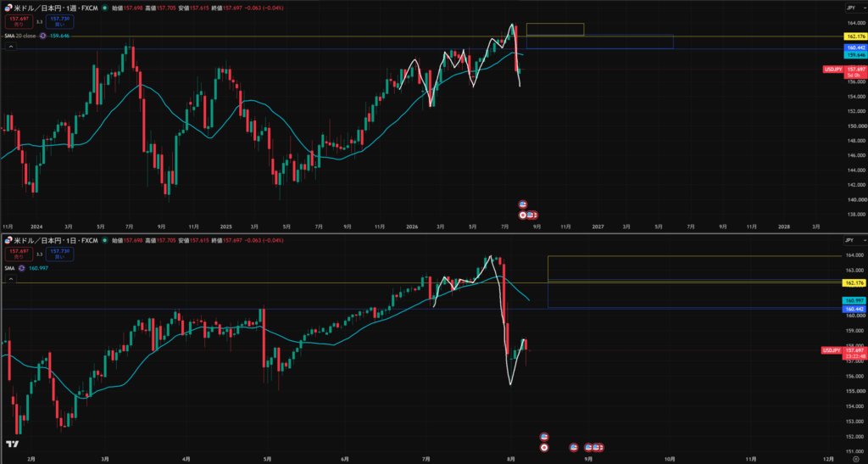This screenshot has width=868, height=464.
Task: Select the SMA legend label on daily chart
Action: 9,268
